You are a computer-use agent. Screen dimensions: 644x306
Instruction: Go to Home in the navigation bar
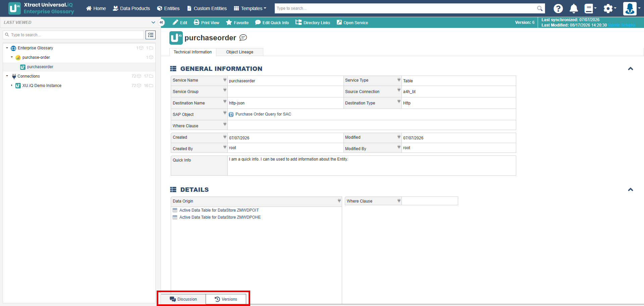pyautogui.click(x=96, y=8)
